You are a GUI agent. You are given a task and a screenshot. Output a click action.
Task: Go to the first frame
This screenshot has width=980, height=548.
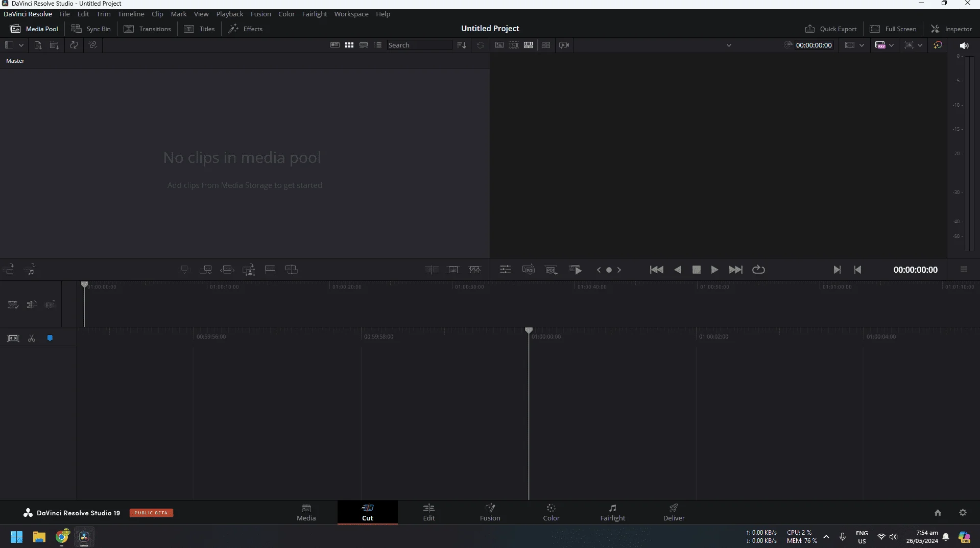click(656, 270)
